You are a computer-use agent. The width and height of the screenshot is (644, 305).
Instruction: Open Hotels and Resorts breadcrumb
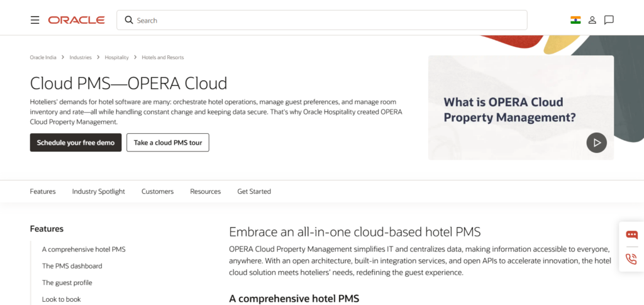click(x=163, y=57)
